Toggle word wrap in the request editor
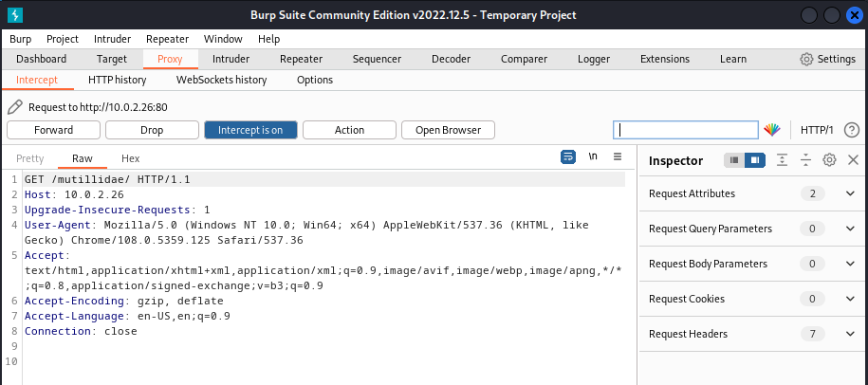Viewport: 868px width, 385px height. pos(568,157)
